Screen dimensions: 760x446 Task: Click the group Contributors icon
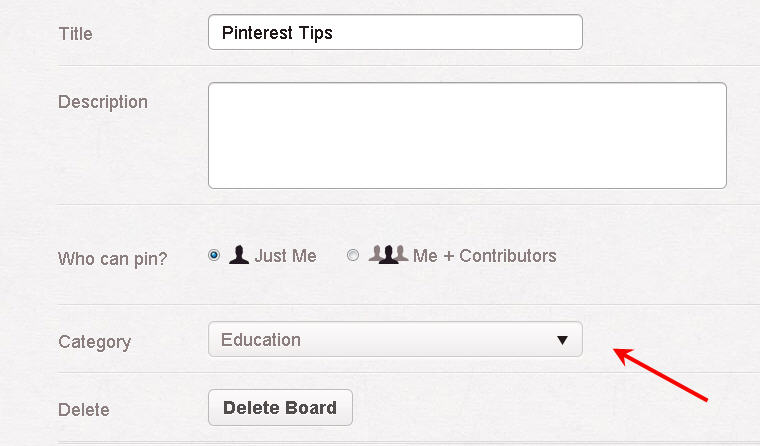point(388,255)
